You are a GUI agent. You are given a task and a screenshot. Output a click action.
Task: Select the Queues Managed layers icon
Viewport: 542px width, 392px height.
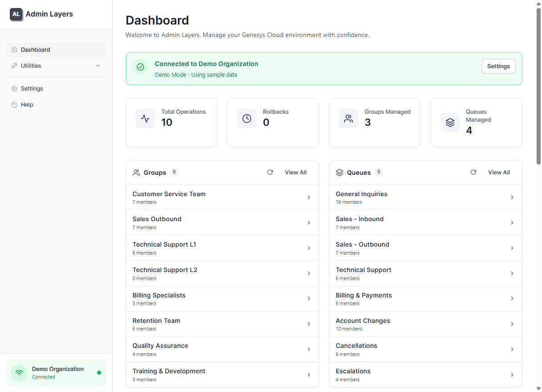pos(450,122)
